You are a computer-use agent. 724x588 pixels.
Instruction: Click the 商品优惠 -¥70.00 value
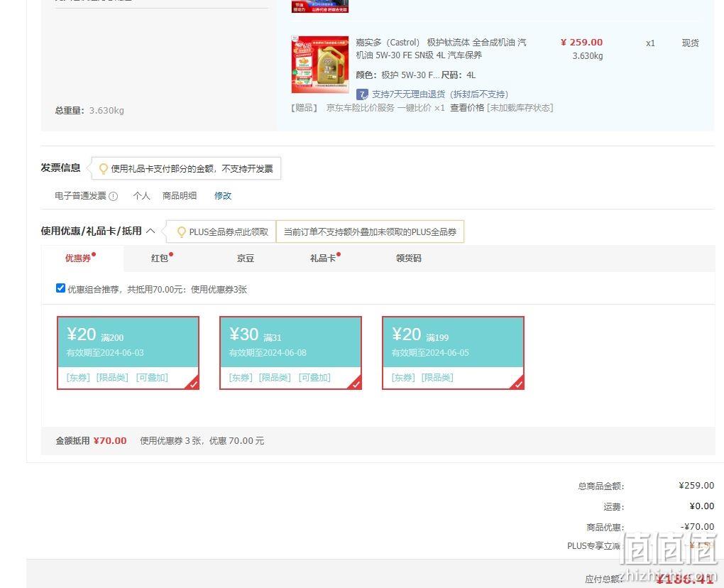tap(697, 526)
